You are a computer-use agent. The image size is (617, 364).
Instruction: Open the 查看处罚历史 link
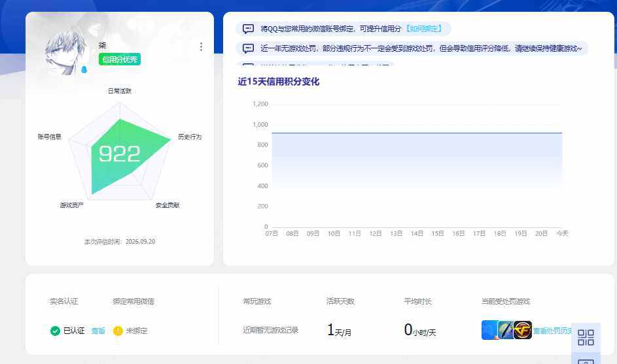click(553, 331)
